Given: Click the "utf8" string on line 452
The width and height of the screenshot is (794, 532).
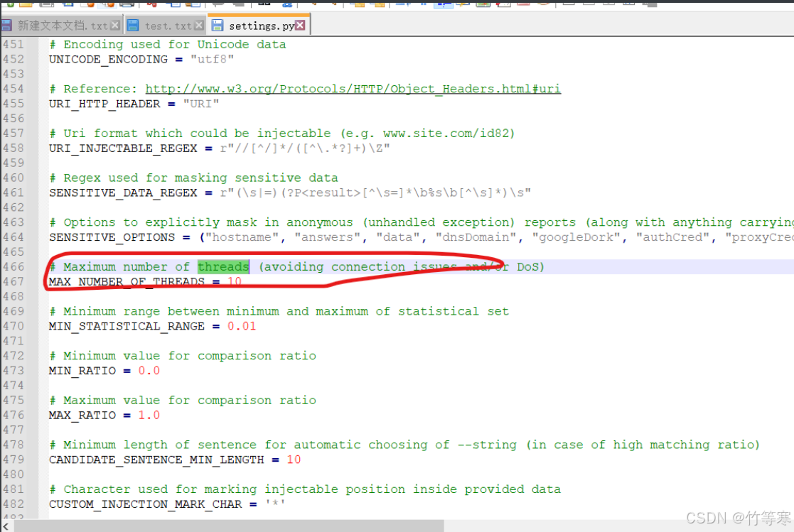Looking at the screenshot, I should [212, 60].
